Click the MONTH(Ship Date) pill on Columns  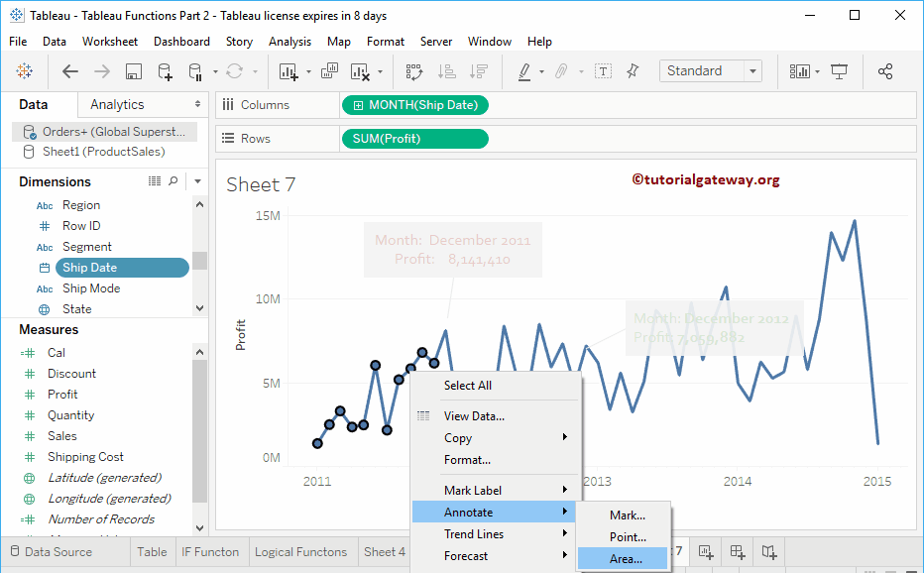point(414,105)
